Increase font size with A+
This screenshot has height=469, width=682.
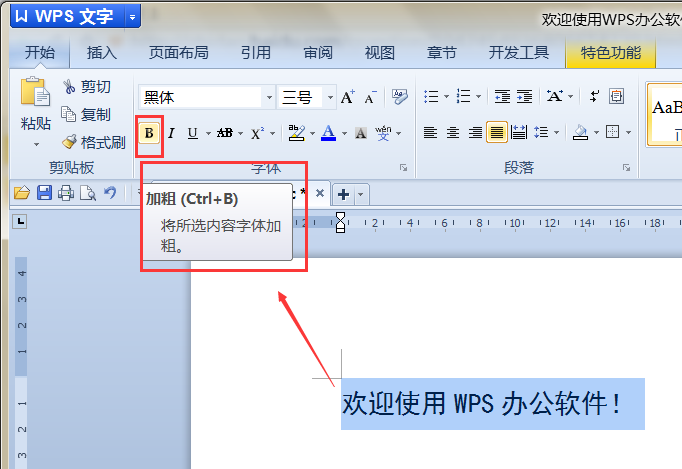(348, 97)
